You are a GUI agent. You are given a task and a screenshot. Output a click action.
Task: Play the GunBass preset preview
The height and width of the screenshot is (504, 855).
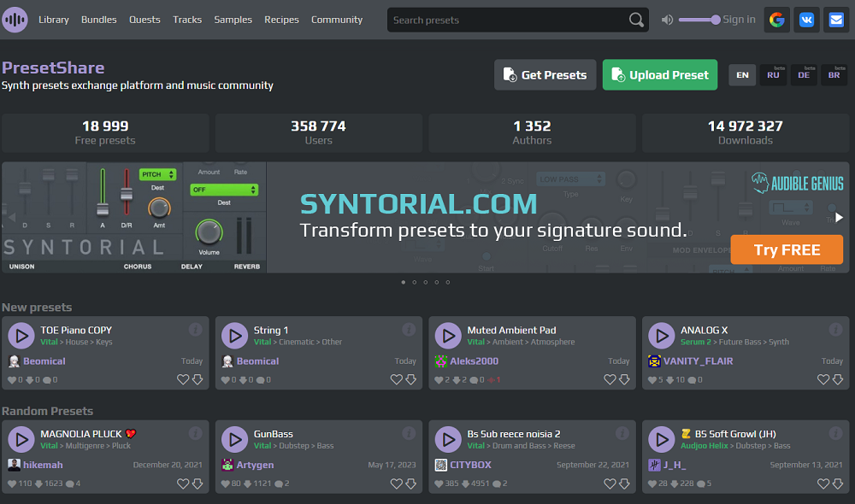(234, 440)
